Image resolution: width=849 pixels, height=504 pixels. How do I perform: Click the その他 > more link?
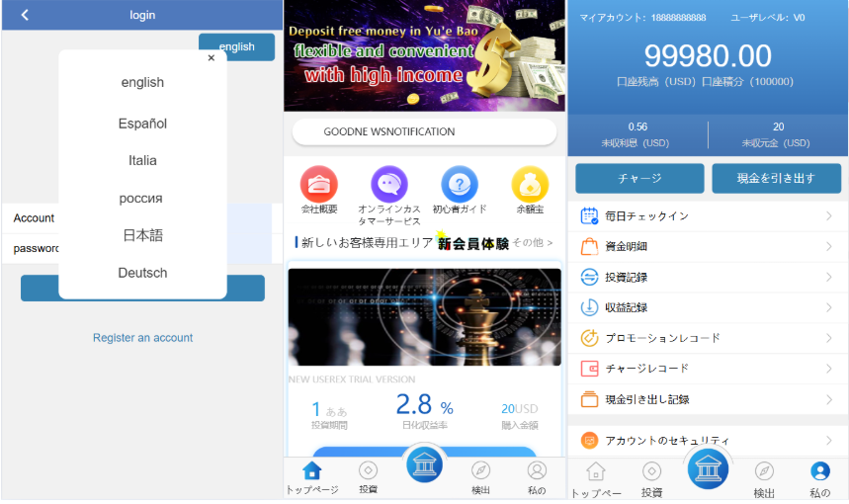pos(533,242)
